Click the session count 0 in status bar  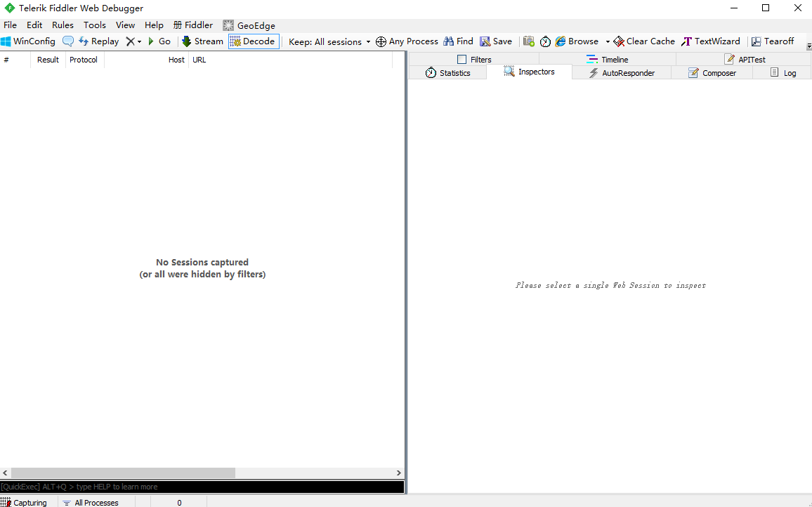[179, 502]
